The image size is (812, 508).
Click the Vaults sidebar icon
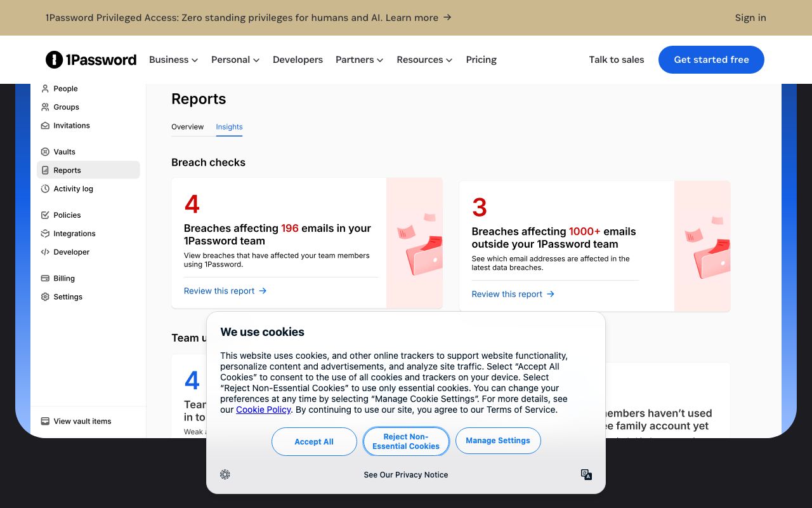coord(45,152)
